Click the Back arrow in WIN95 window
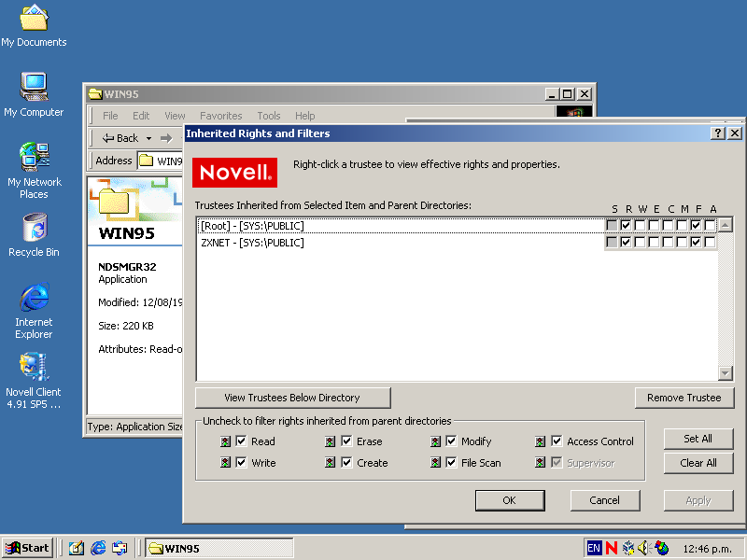 tap(120, 138)
